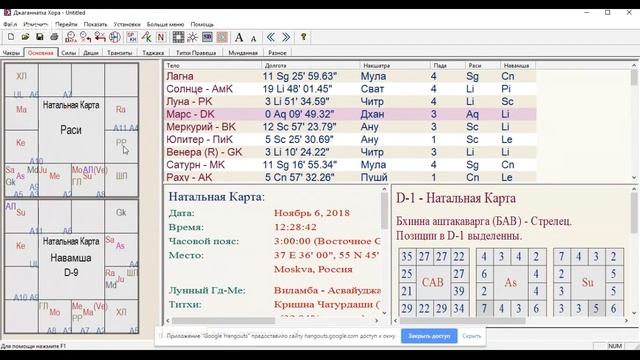Switch to the Чакры tab

[11, 53]
